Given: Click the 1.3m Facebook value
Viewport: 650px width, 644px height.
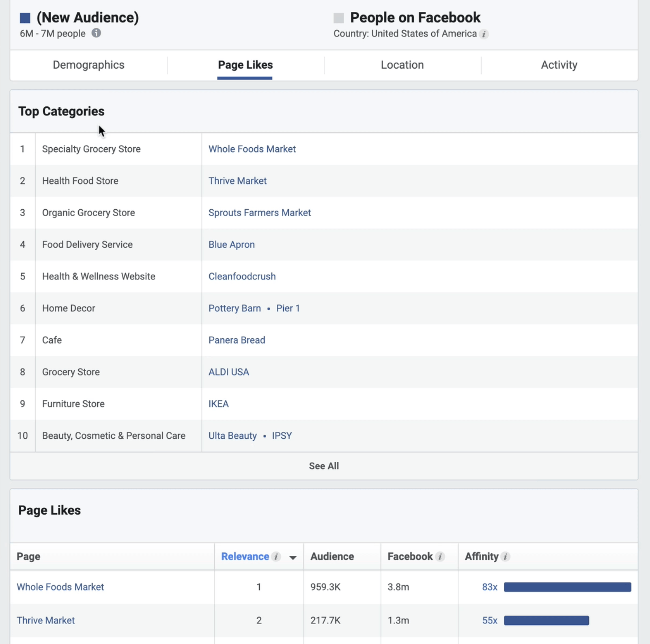Looking at the screenshot, I should [x=398, y=620].
